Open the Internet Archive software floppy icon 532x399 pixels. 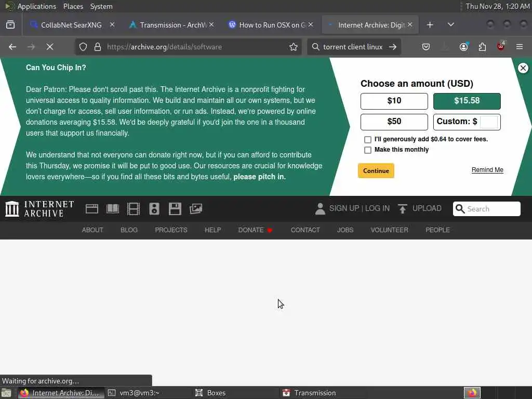click(x=175, y=209)
